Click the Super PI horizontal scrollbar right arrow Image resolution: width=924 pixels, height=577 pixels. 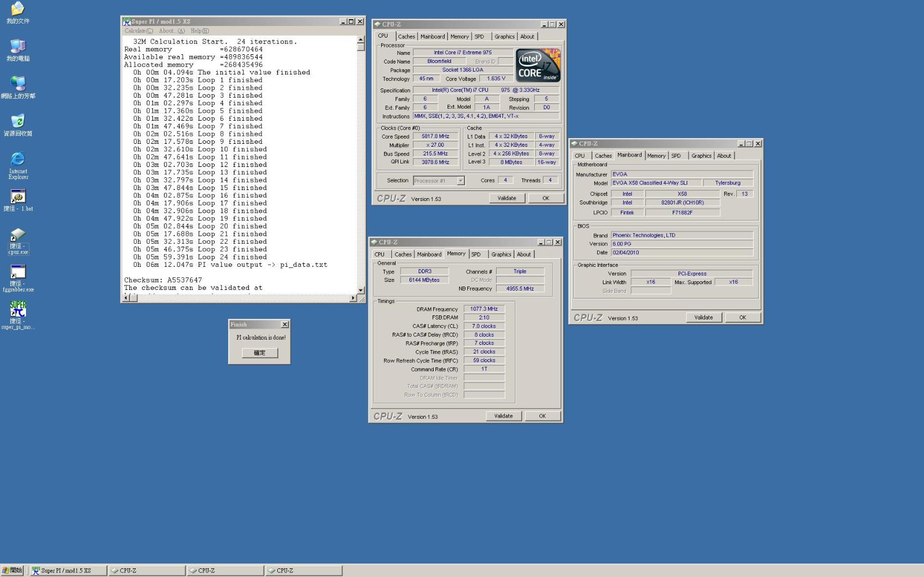pos(353,298)
